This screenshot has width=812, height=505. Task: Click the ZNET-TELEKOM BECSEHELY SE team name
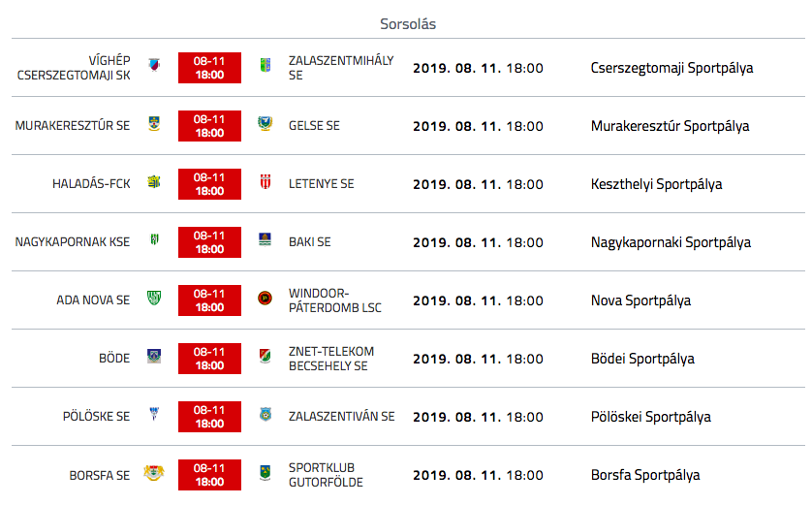pyautogui.click(x=331, y=359)
